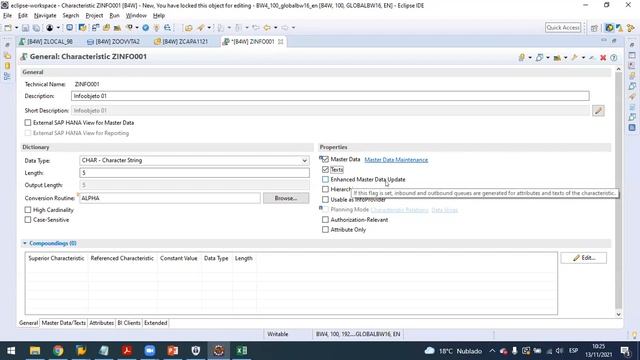Toggle the Hierarchies checkbox
The image size is (640, 360).
click(325, 189)
